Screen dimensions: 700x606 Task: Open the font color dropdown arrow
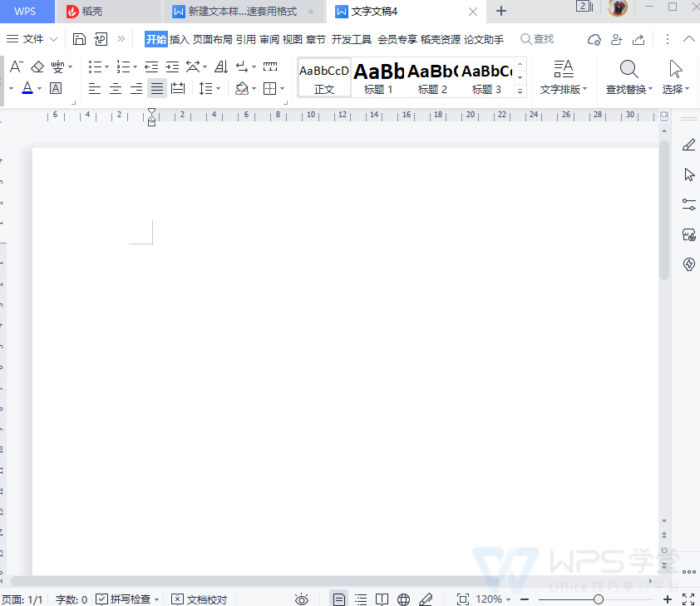[x=39, y=88]
